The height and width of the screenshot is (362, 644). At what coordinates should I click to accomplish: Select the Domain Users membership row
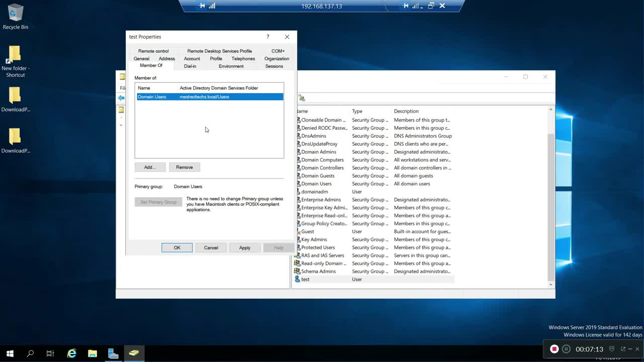(210, 97)
